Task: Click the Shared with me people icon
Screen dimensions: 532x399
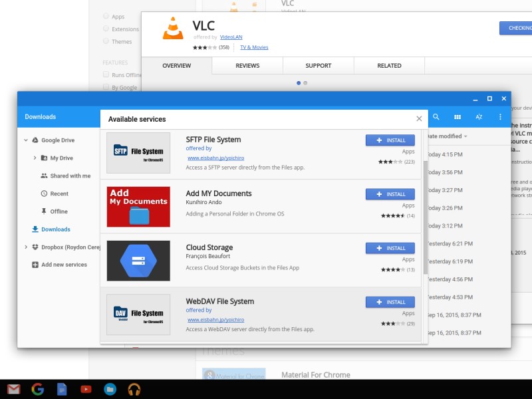Action: click(x=44, y=176)
